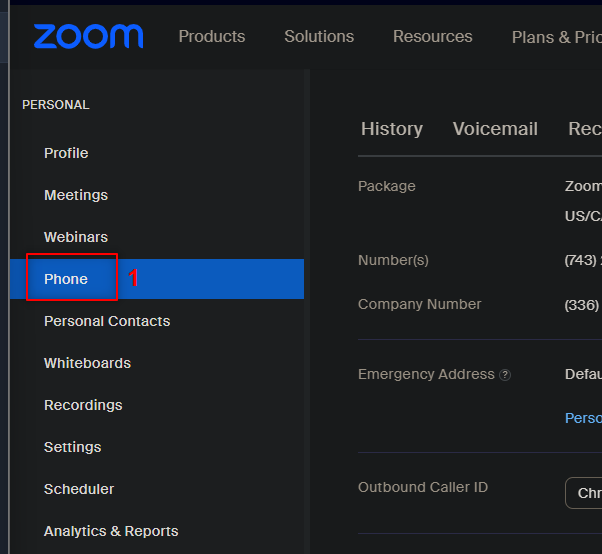
Task: Open Webinars in the sidebar
Action: point(76,237)
